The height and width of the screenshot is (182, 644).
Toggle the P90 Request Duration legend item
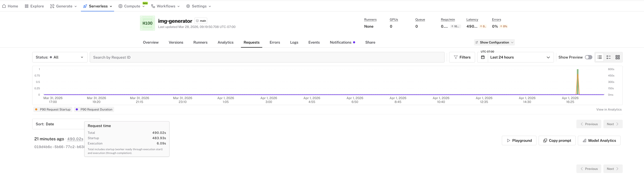[94, 109]
